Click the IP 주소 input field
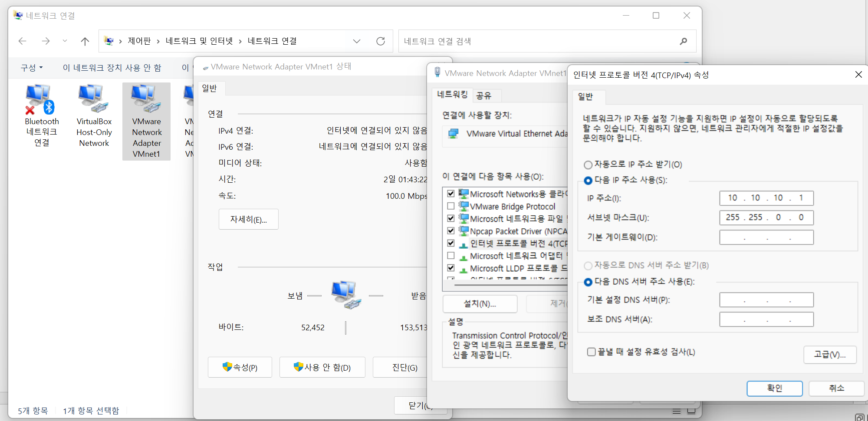This screenshot has width=868, height=421. (x=766, y=198)
